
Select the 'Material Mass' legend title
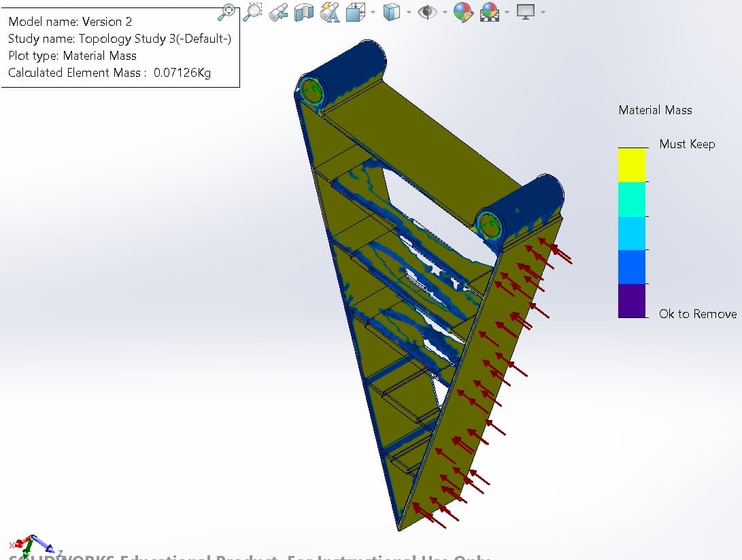tap(655, 110)
